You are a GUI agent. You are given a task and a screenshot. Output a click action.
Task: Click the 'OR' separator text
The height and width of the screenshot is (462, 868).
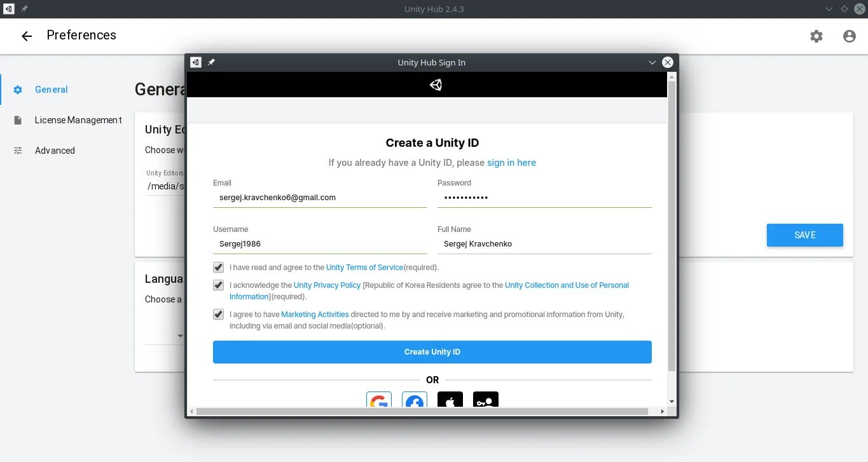pos(432,380)
